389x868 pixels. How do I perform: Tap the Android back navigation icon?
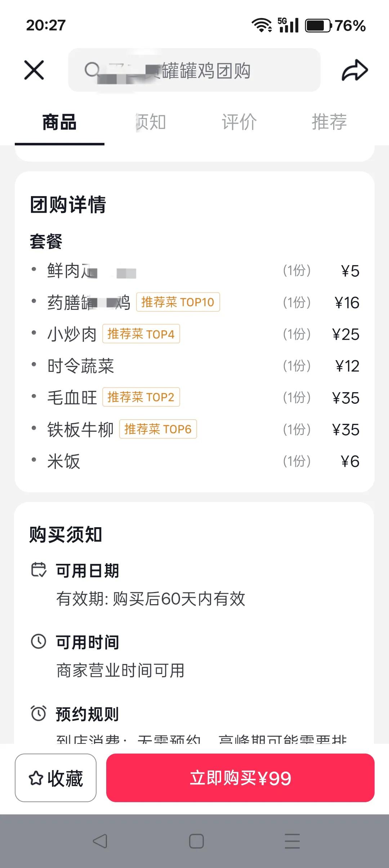100,841
